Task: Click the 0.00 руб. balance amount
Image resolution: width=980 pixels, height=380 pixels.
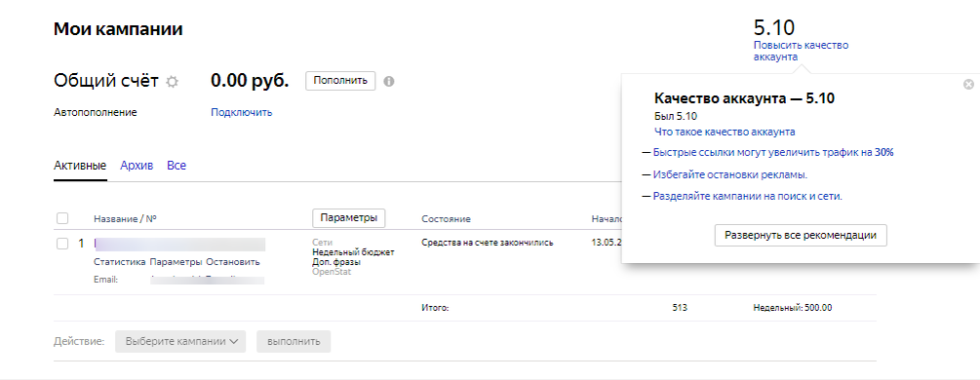Action: (250, 81)
